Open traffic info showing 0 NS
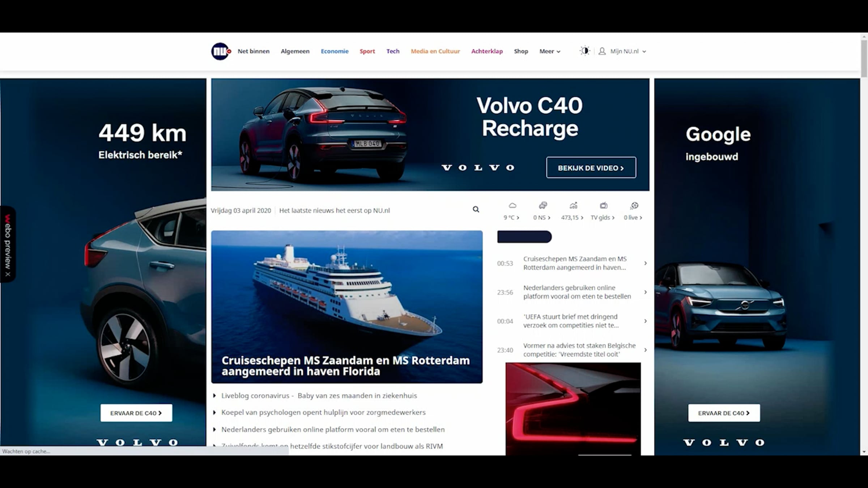 coord(542,211)
